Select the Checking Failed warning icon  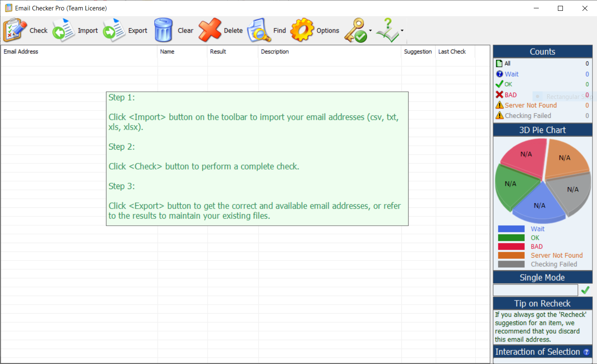[x=499, y=115]
